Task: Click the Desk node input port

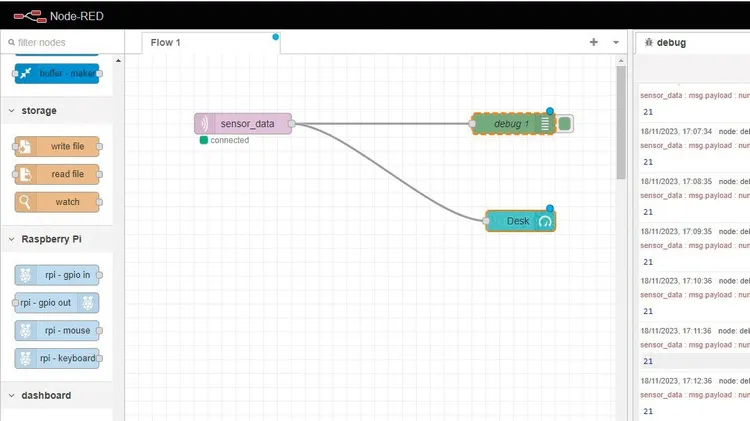Action: pos(486,221)
